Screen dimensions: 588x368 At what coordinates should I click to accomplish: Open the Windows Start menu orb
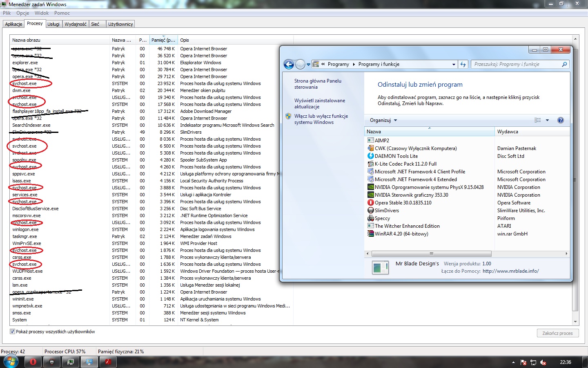tap(11, 362)
